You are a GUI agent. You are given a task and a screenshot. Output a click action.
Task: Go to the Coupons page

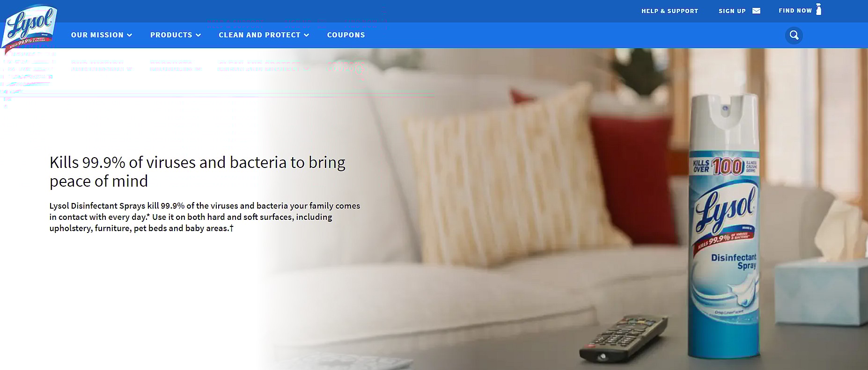(x=346, y=35)
